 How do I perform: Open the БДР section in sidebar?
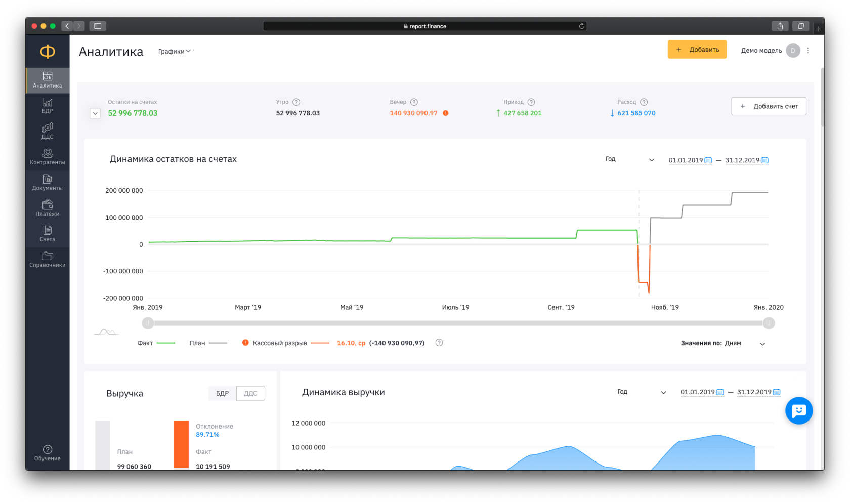tap(47, 106)
